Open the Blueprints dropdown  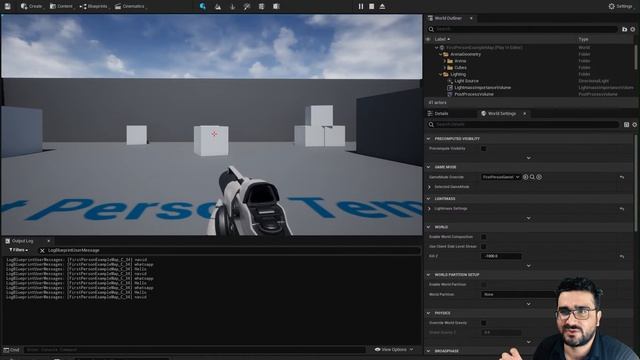(x=93, y=6)
